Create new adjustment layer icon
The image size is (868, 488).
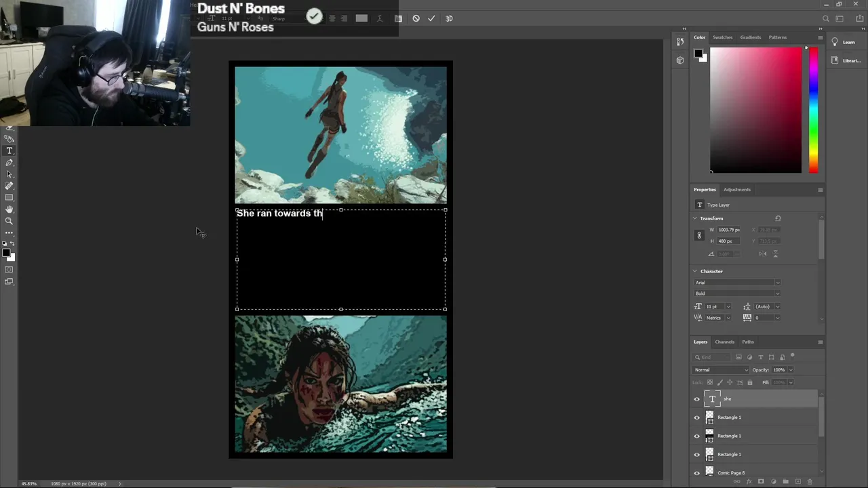773,481
